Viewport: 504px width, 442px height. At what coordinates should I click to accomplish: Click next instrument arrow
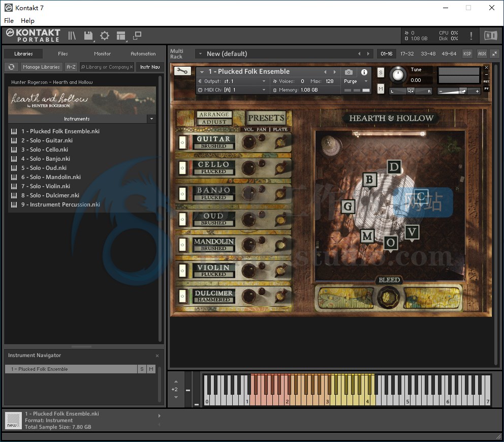coord(335,72)
